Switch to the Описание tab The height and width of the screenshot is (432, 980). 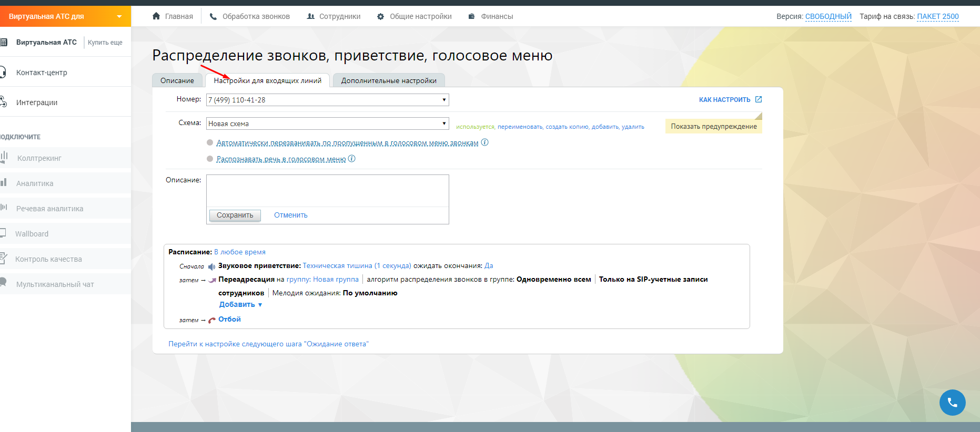point(177,80)
